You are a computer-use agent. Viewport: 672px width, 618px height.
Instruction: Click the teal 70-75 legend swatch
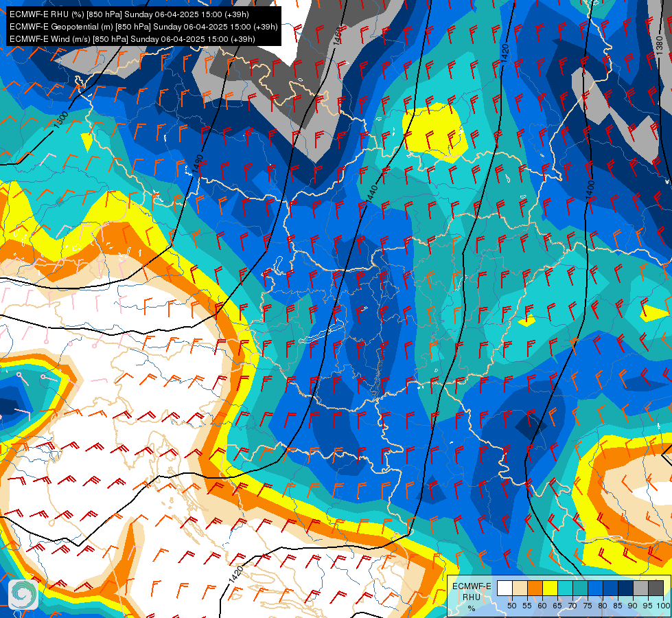click(x=580, y=588)
